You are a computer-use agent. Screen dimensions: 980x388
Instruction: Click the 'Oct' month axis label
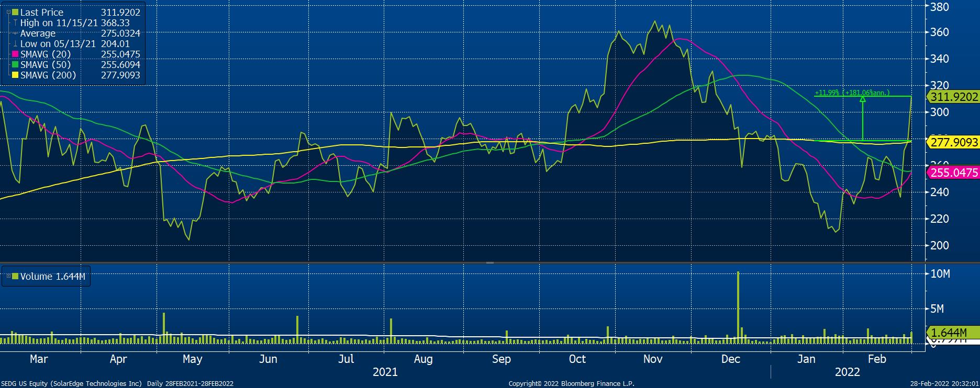[577, 359]
